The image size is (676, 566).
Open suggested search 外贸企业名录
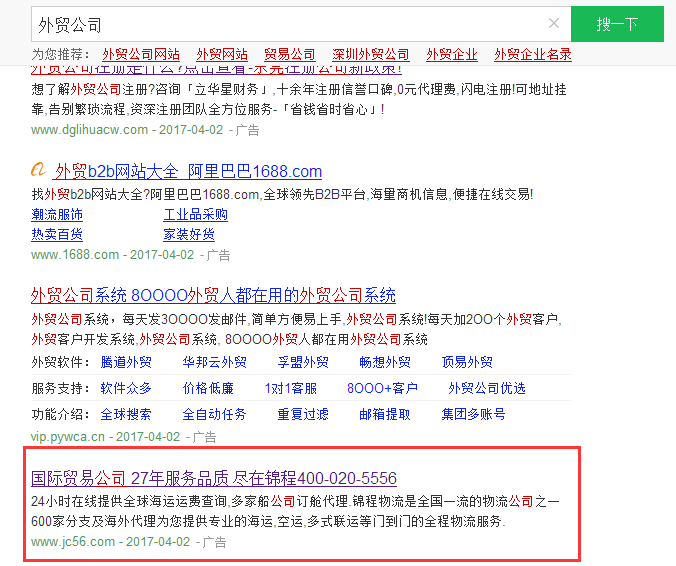pos(533,54)
